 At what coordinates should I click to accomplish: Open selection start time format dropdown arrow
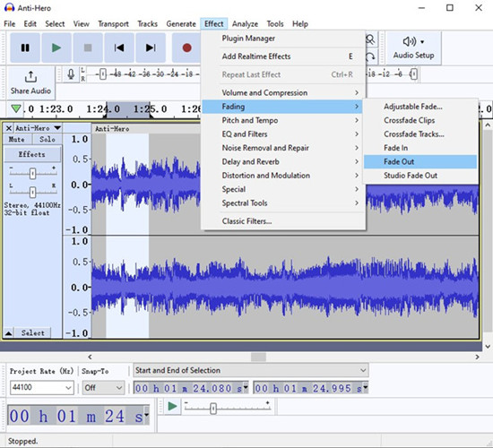(x=246, y=387)
